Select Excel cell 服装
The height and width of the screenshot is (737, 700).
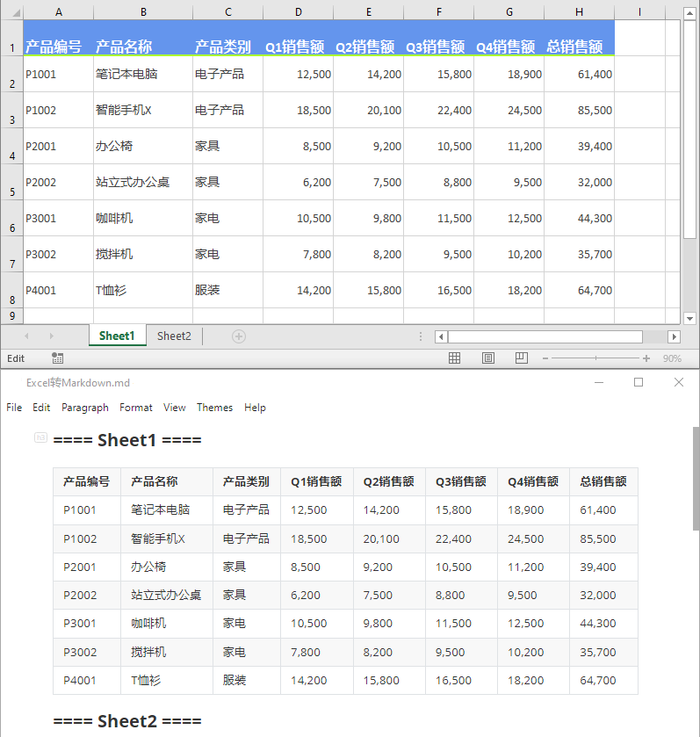(227, 291)
